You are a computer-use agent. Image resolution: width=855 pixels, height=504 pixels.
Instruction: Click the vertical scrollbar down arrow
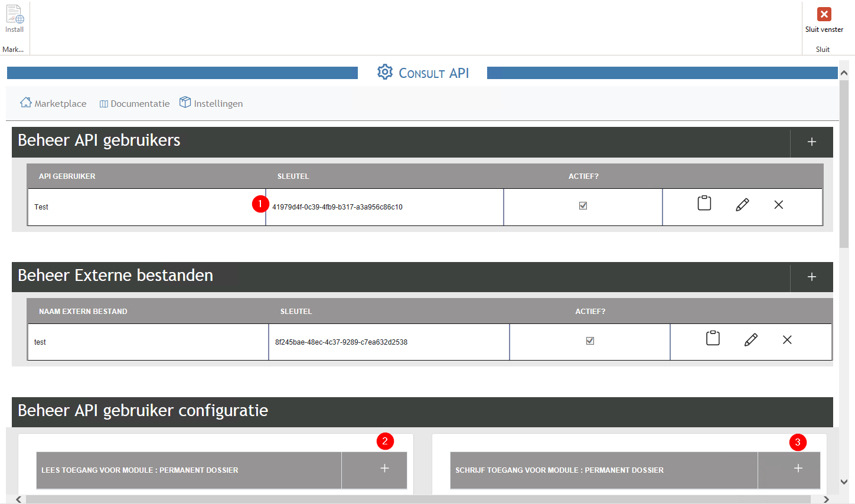click(844, 482)
